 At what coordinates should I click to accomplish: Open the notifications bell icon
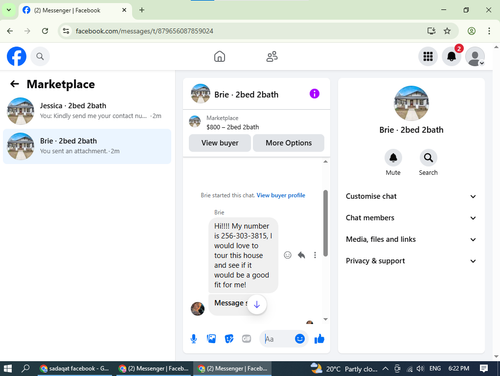[451, 56]
